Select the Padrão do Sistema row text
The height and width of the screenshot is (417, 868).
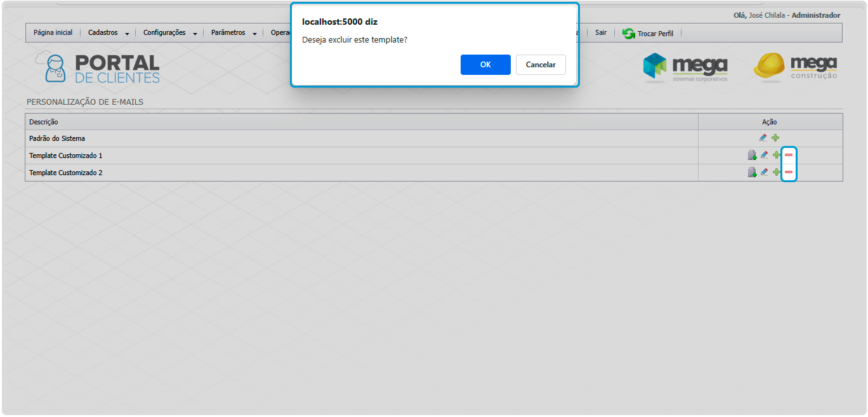click(57, 138)
